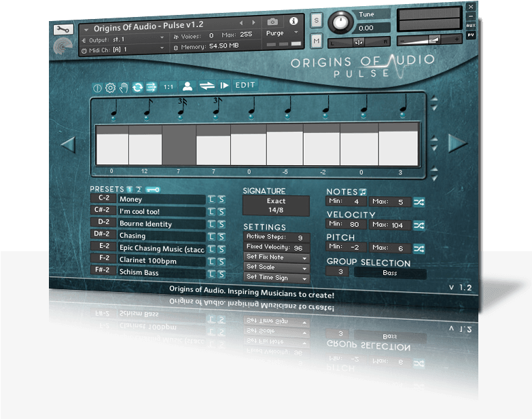Click the 1:1 ratio button

(169, 87)
